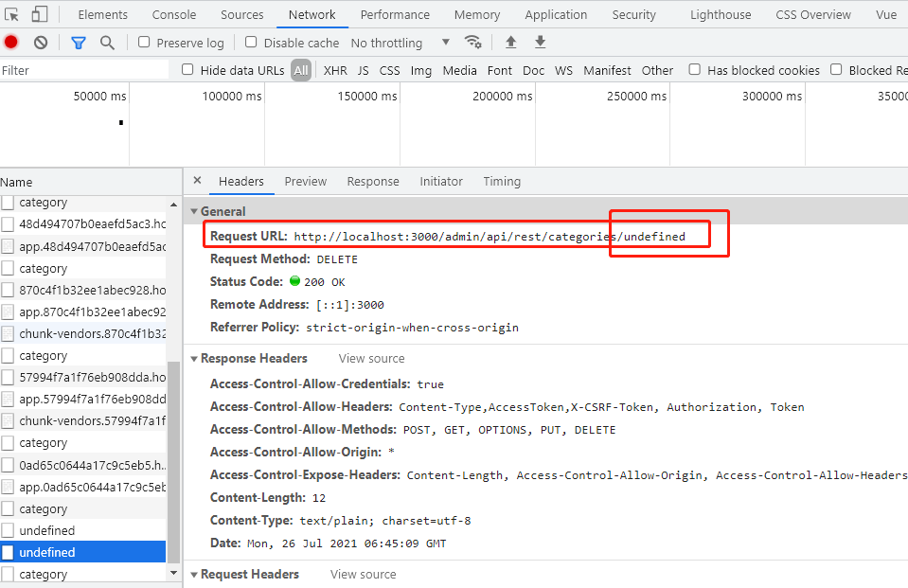The width and height of the screenshot is (908, 588).
Task: Enable the Preserve log checkbox
Action: pyautogui.click(x=144, y=42)
